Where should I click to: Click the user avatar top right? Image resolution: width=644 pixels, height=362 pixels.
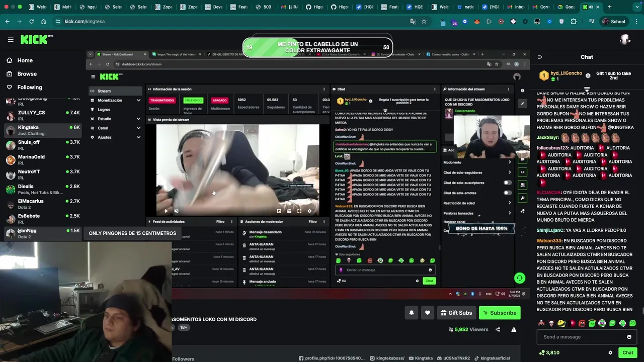(x=625, y=39)
